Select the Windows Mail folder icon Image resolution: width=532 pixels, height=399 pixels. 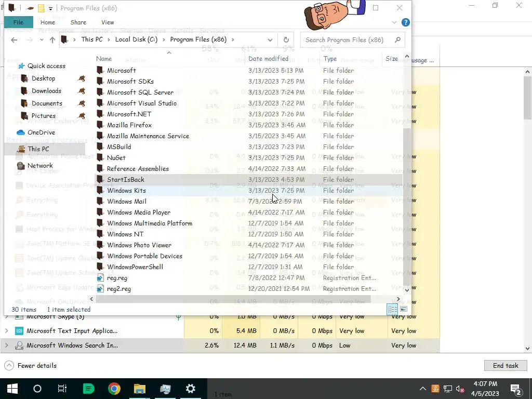[x=100, y=201]
